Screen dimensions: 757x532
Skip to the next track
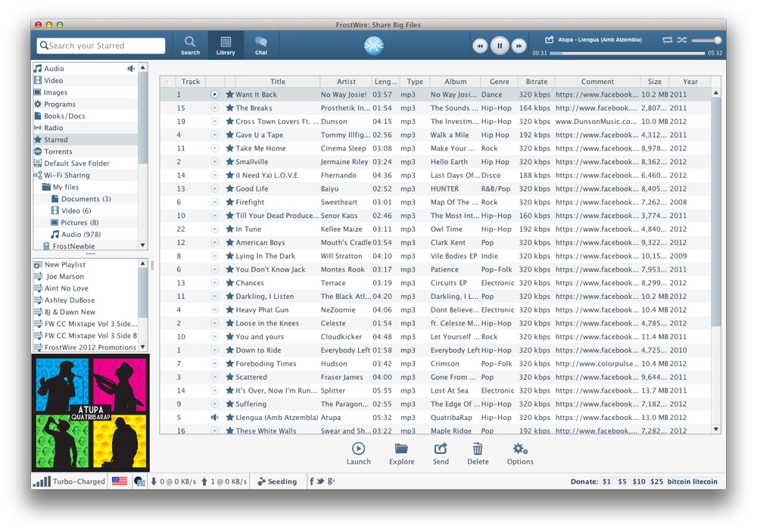tap(519, 46)
